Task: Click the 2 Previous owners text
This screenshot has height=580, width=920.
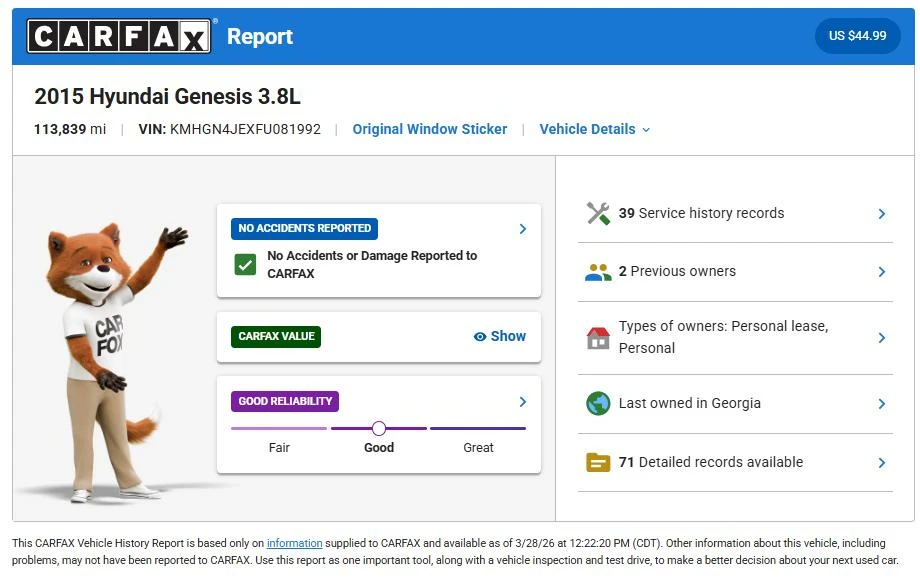Action: click(677, 271)
